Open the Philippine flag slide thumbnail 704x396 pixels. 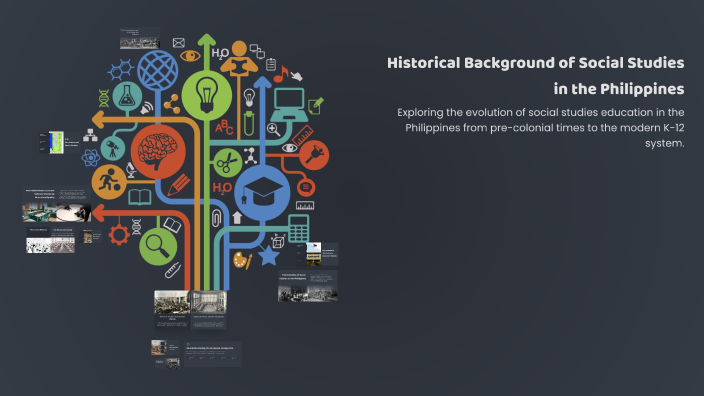click(x=317, y=254)
